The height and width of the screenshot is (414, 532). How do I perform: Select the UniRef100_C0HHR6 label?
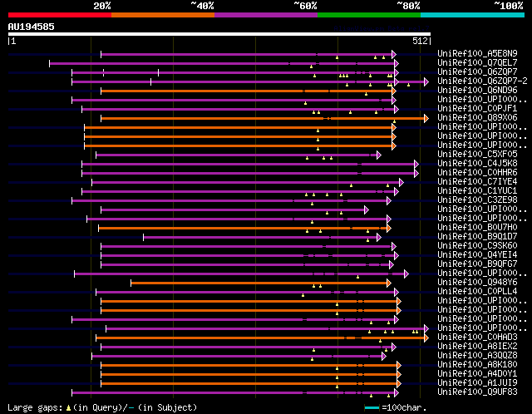coord(477,173)
